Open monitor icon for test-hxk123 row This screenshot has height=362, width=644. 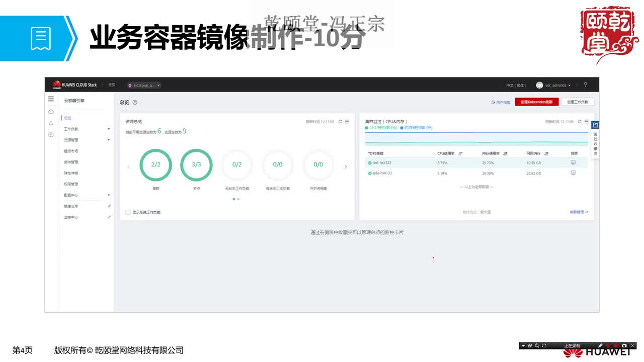tap(573, 162)
